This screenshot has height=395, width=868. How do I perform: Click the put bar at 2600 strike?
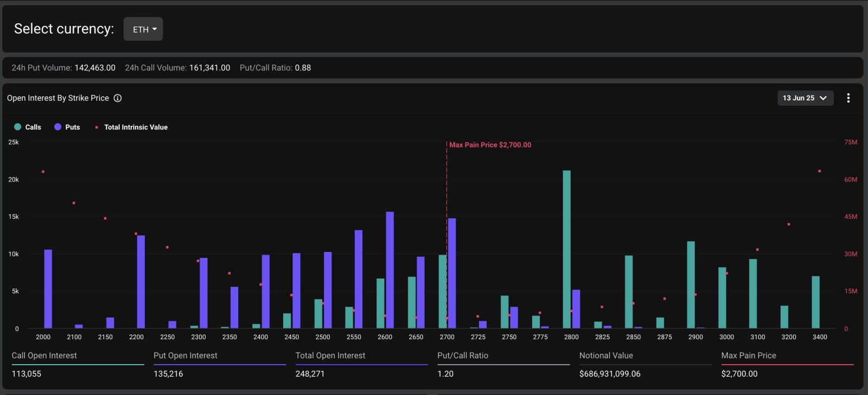390,270
